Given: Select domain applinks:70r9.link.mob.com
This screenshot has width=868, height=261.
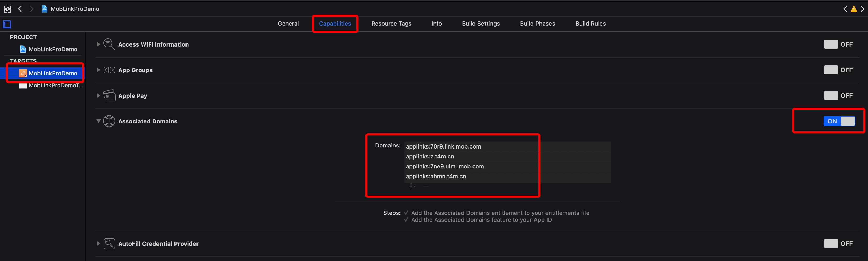Looking at the screenshot, I should [508, 146].
